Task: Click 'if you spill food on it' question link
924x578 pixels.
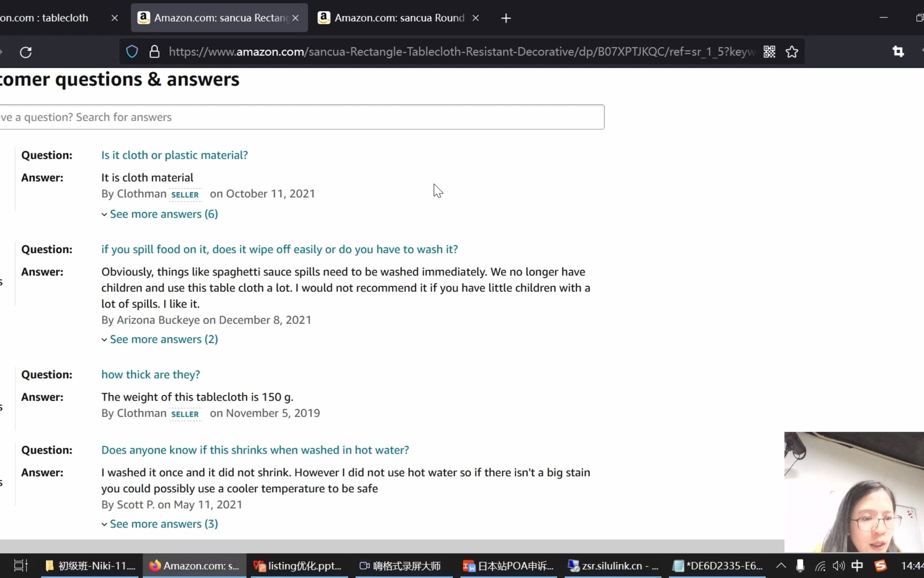Action: point(280,248)
